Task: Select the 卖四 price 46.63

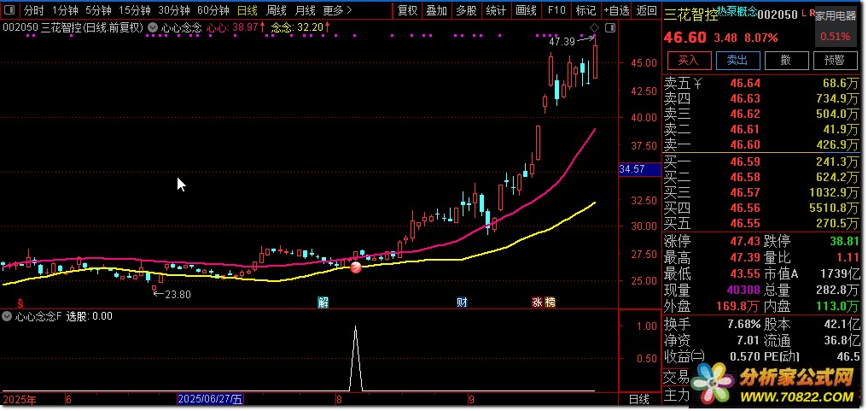Action: (x=745, y=99)
